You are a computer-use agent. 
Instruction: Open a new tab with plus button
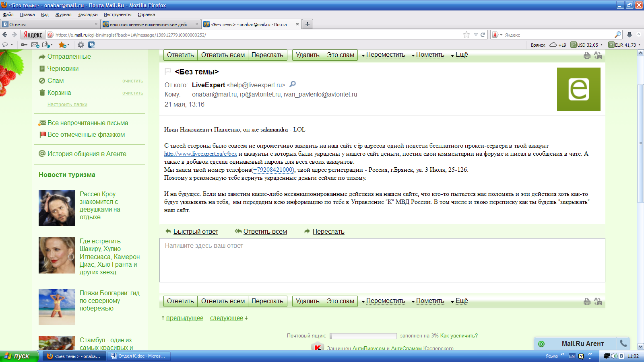(307, 24)
